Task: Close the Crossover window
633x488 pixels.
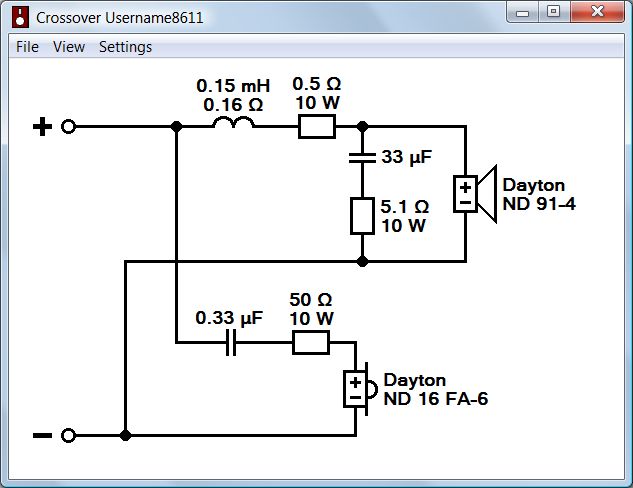Action: pyautogui.click(x=597, y=12)
